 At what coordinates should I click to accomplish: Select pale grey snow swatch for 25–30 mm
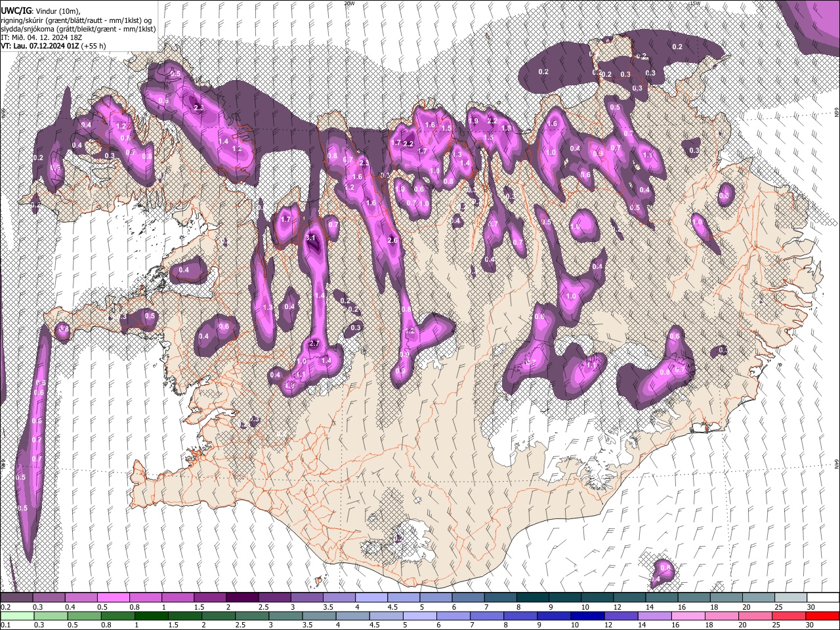789,598
